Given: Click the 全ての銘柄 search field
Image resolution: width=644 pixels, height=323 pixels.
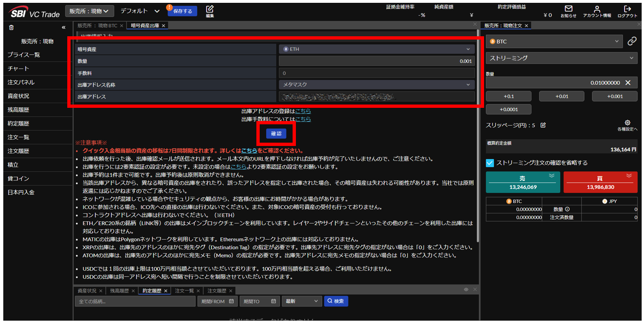Looking at the screenshot, I should coord(135,301).
